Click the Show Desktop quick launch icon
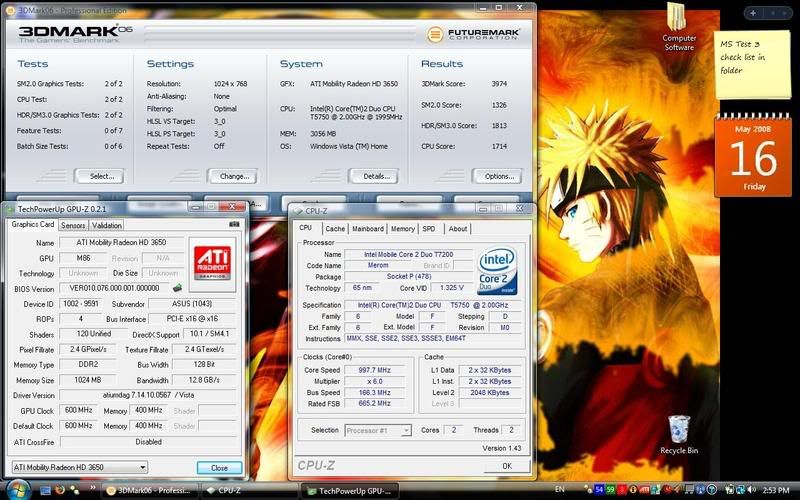Image resolution: width=800 pixels, height=500 pixels. (45, 491)
